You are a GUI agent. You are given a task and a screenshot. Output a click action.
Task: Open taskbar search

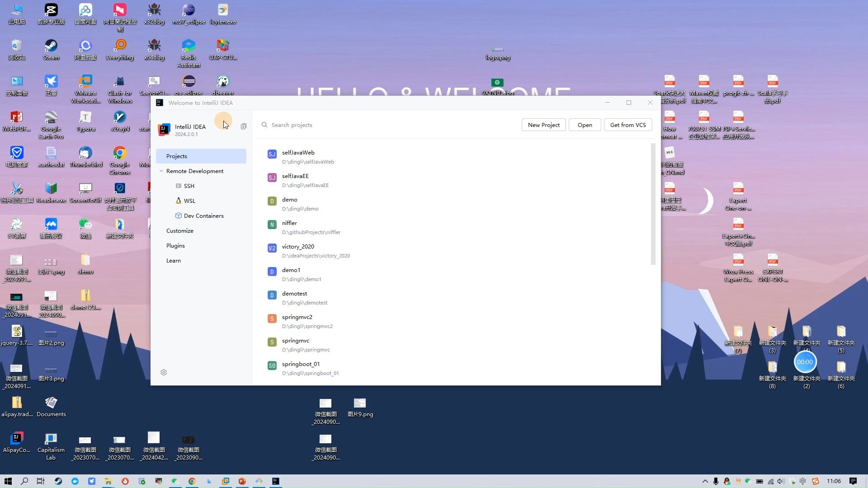coord(24,481)
